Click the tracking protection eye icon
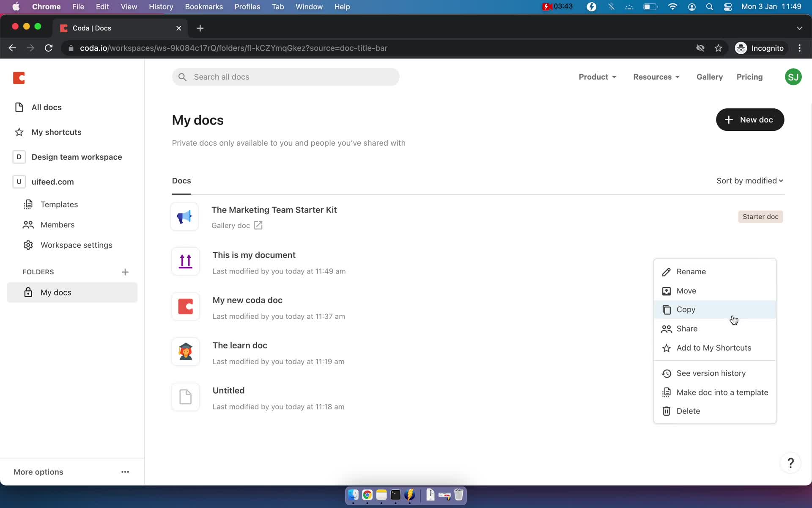The height and width of the screenshot is (508, 812). 700,48
